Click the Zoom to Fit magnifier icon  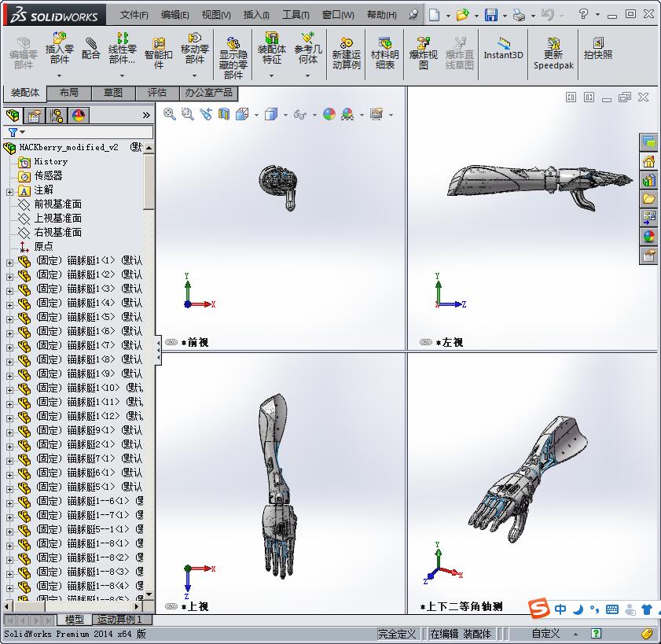(169, 114)
